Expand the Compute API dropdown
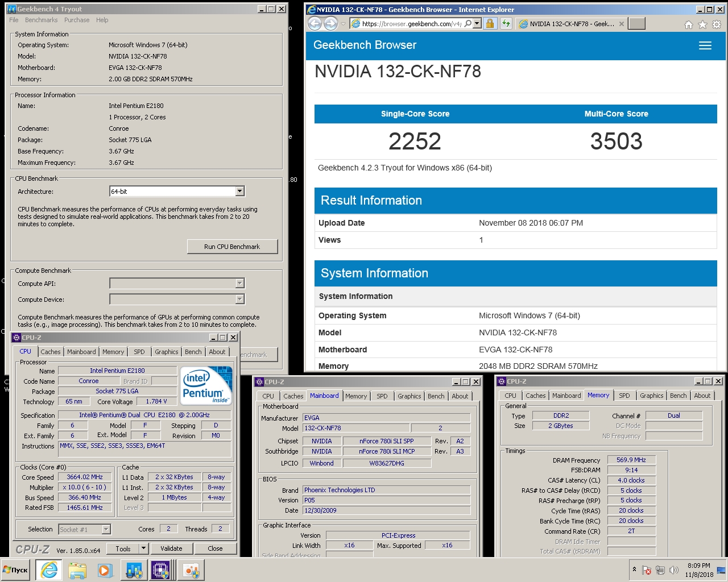This screenshot has height=582, width=728. [x=239, y=283]
